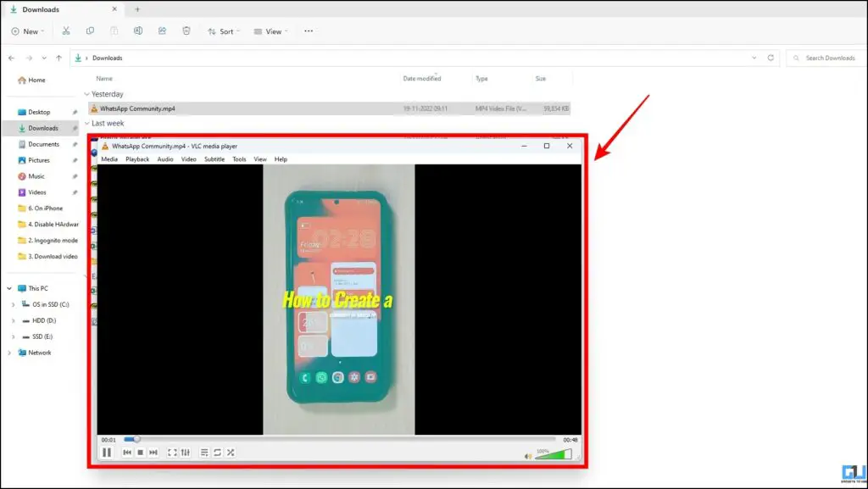Image resolution: width=868 pixels, height=489 pixels.
Task: Open Documents in the navigation pane
Action: click(39, 144)
